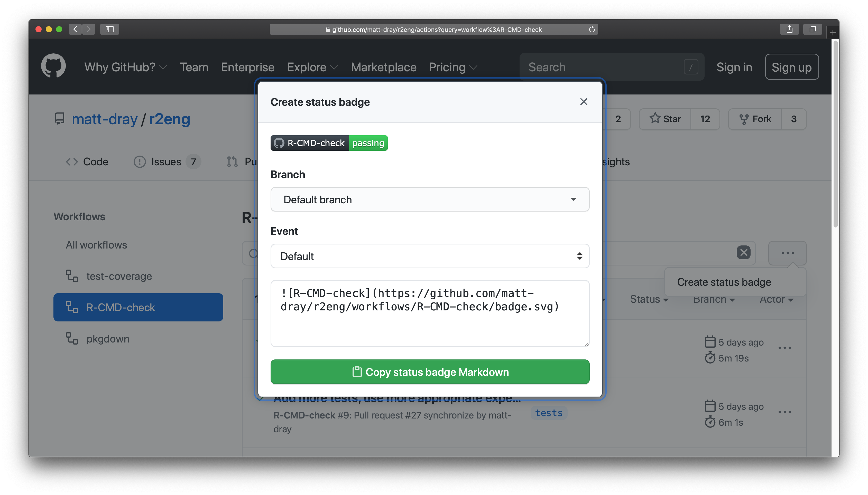Toggle Safari's sidebar icon
The height and width of the screenshot is (495, 868).
(x=109, y=29)
